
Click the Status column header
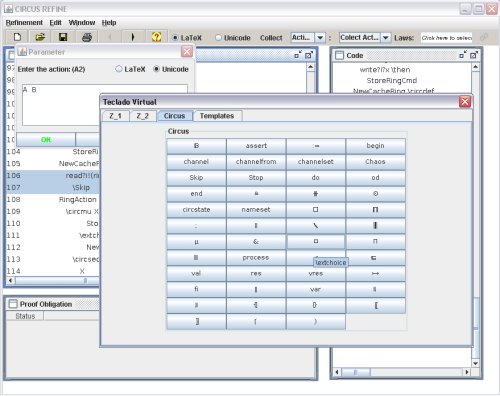click(x=25, y=316)
